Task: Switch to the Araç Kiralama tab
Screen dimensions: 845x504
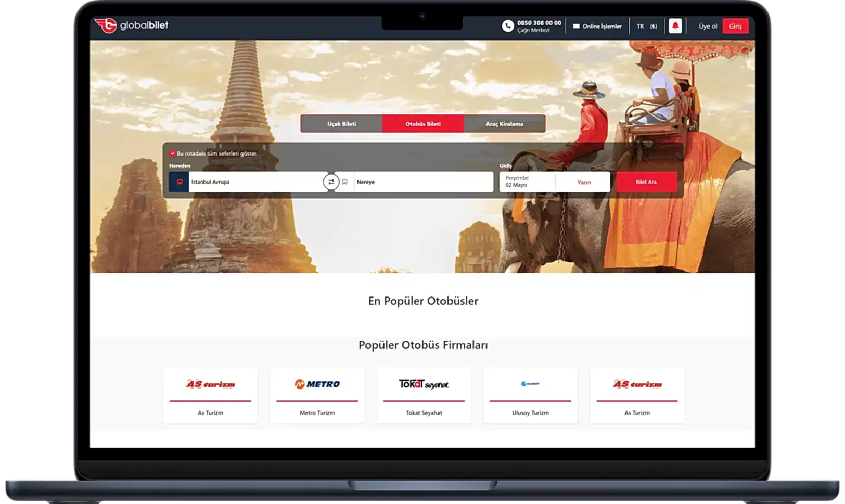Action: tap(504, 124)
